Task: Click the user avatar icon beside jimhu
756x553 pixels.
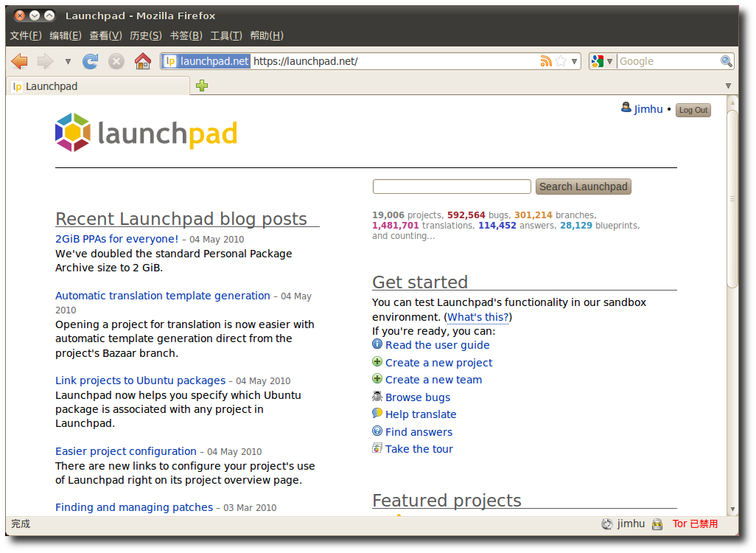Action: click(x=626, y=108)
